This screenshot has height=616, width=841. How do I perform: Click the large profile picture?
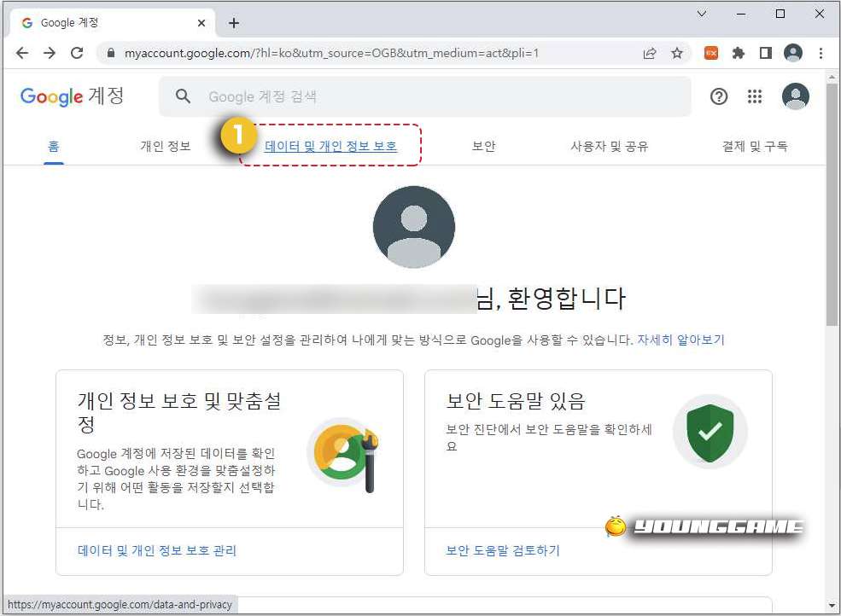tap(414, 227)
